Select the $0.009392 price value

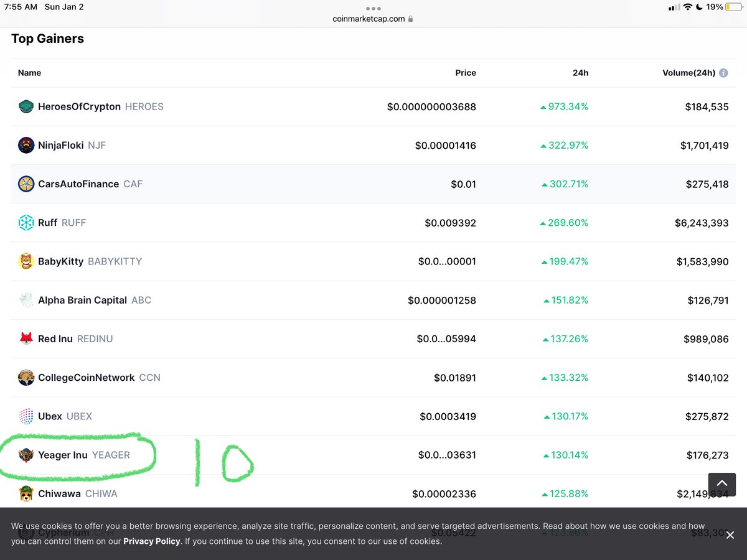tap(450, 223)
